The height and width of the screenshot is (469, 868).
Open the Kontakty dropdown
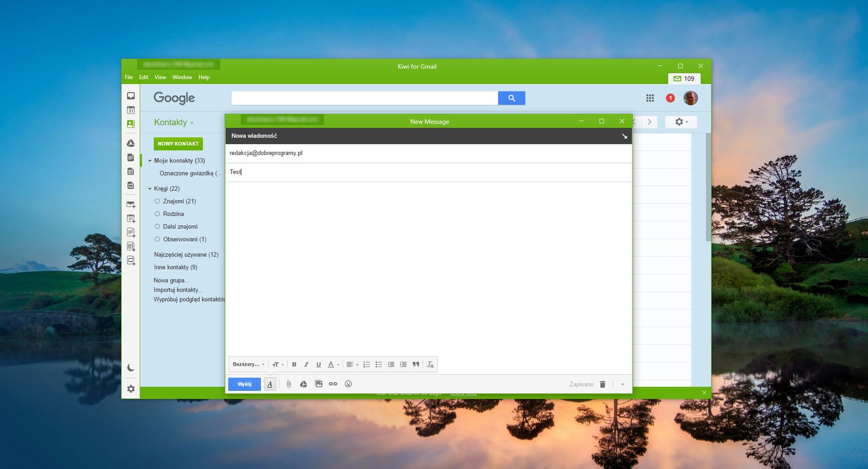coord(174,123)
